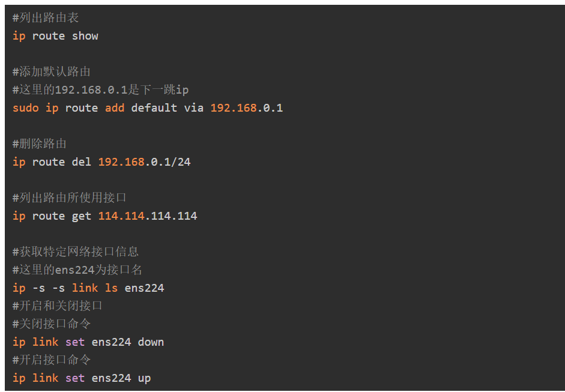Click the comment "#这里的ens224为接口名"

click(x=77, y=270)
